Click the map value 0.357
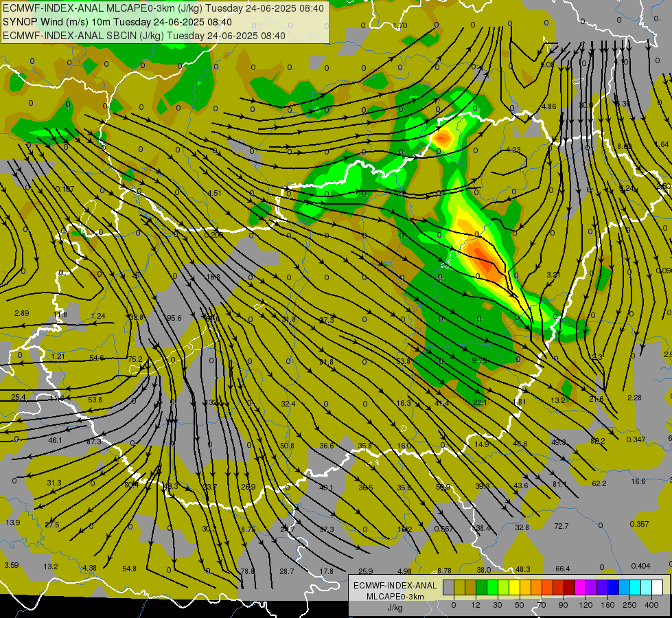This screenshot has height=618, width=672. [640, 524]
